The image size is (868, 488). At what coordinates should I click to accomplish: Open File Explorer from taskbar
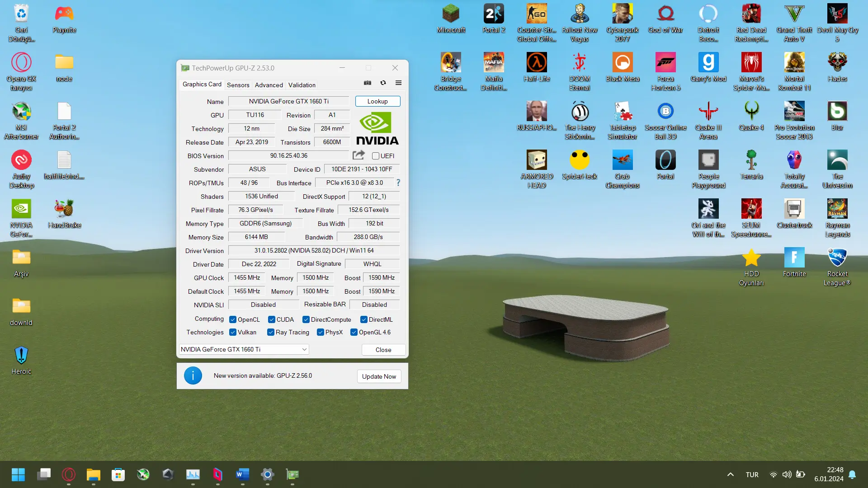coord(94,474)
